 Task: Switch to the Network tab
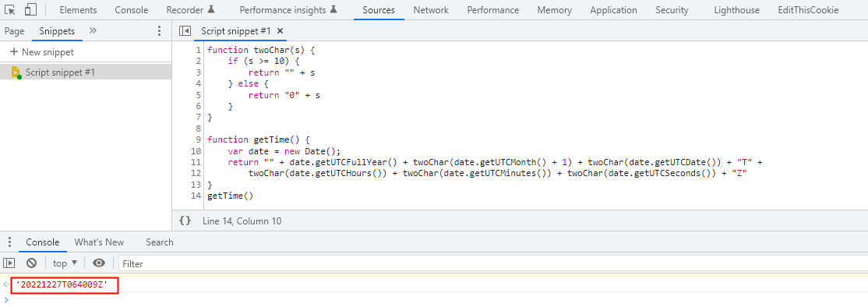(x=431, y=10)
